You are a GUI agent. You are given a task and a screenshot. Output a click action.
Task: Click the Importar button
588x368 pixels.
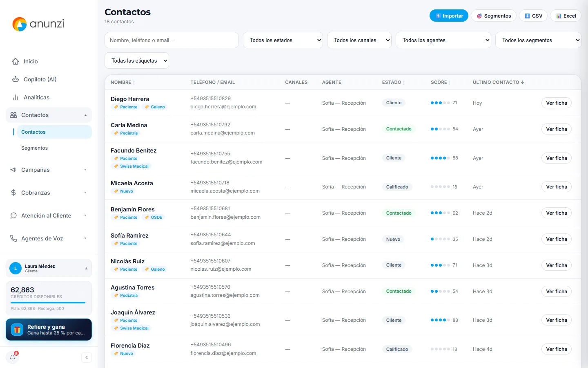pos(449,16)
